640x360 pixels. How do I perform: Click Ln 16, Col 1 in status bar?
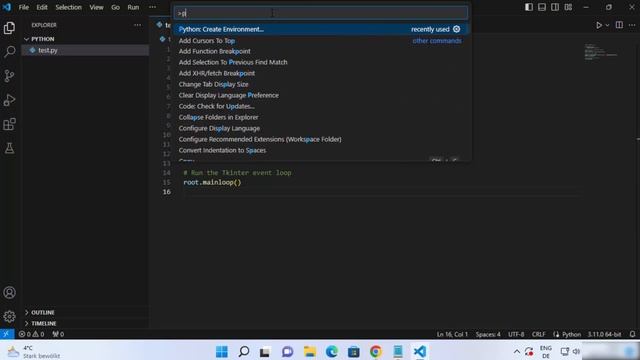(x=452, y=334)
